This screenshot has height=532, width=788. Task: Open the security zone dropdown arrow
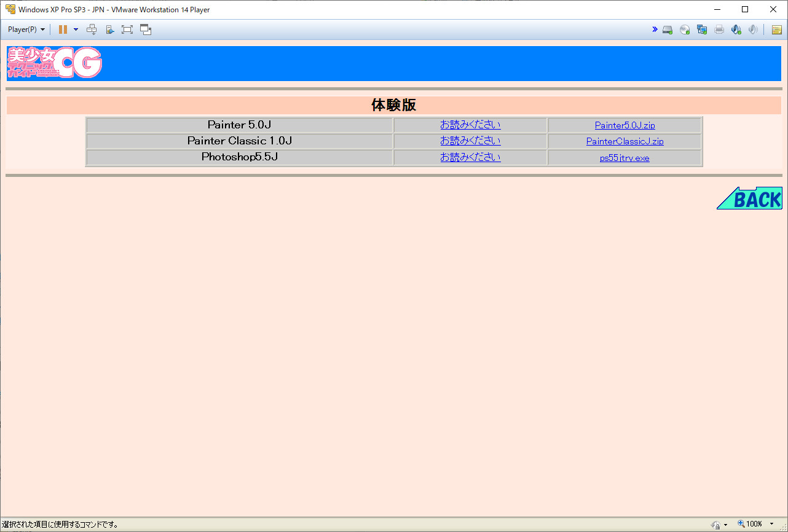[x=726, y=525]
